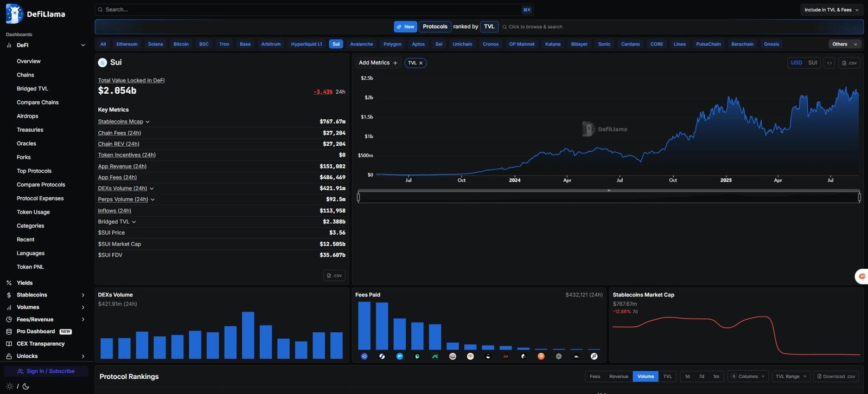Viewport: 868px width, 394px height.
Task: Open Bridged TVL from the sidebar menu
Action: pos(32,88)
